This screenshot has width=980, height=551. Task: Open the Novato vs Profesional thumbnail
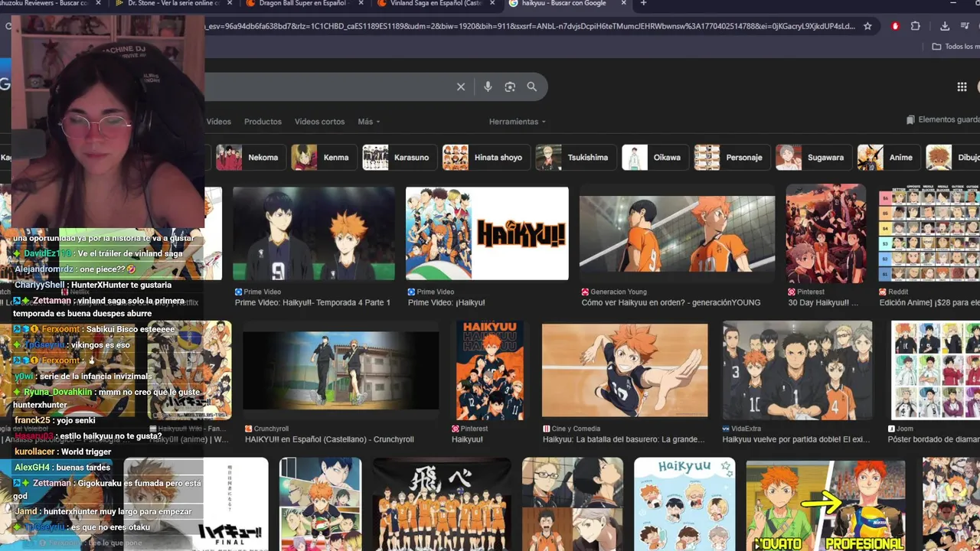point(825,504)
